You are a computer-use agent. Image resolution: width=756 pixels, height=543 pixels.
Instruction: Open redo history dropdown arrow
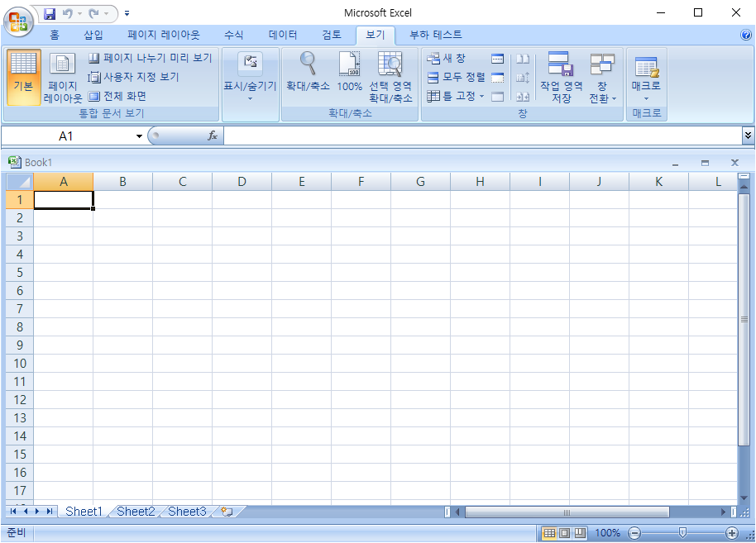pyautogui.click(x=106, y=13)
